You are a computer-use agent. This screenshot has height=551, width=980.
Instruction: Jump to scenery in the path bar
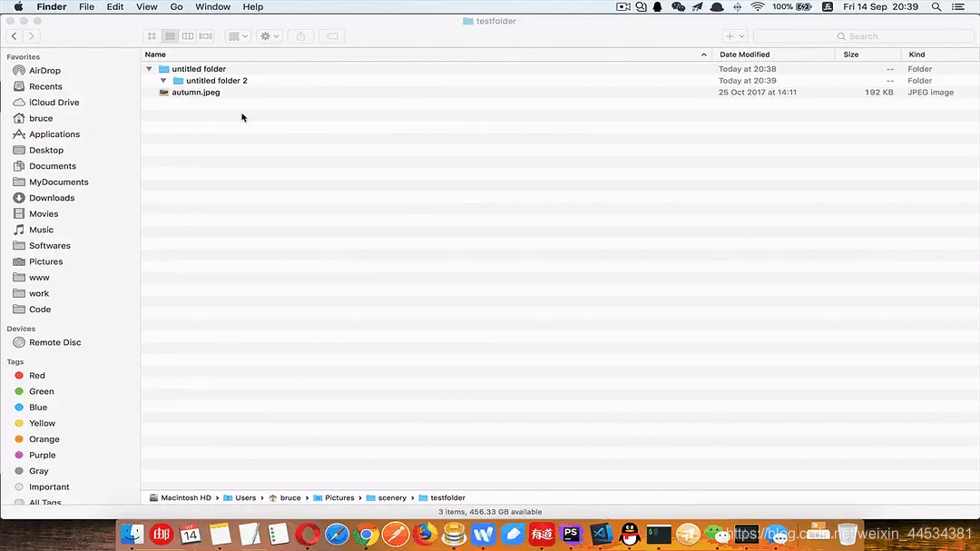(387, 497)
